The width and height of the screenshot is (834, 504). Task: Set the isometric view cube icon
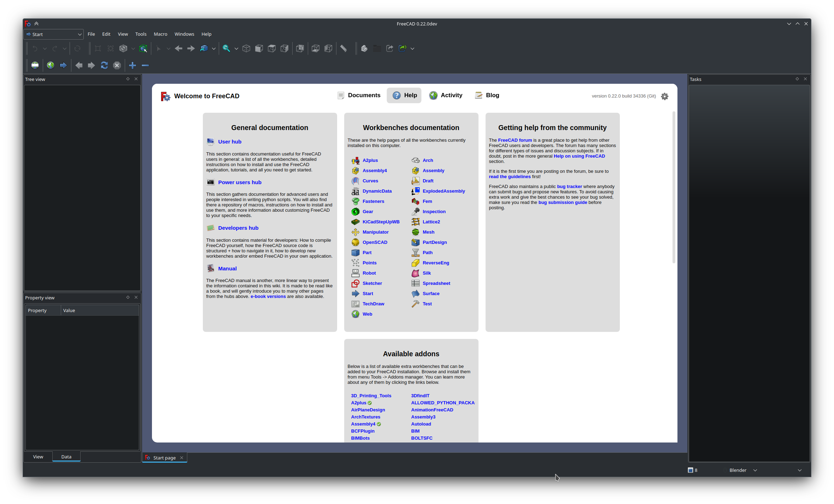(x=246, y=48)
